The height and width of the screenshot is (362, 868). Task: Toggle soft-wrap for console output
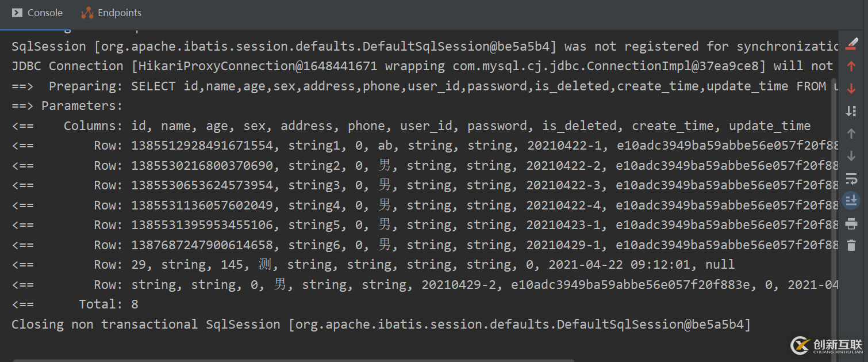click(x=851, y=178)
